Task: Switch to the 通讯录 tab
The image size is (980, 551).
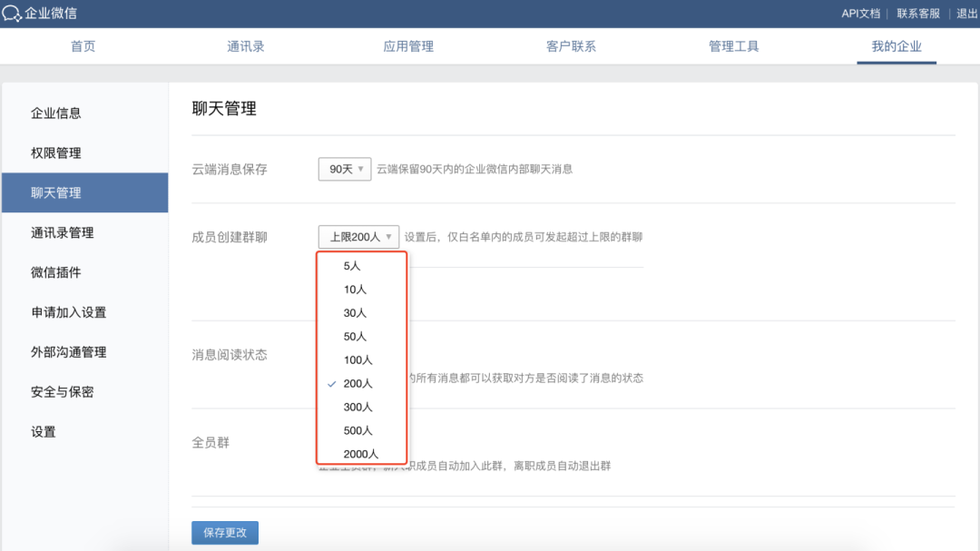Action: [x=245, y=46]
